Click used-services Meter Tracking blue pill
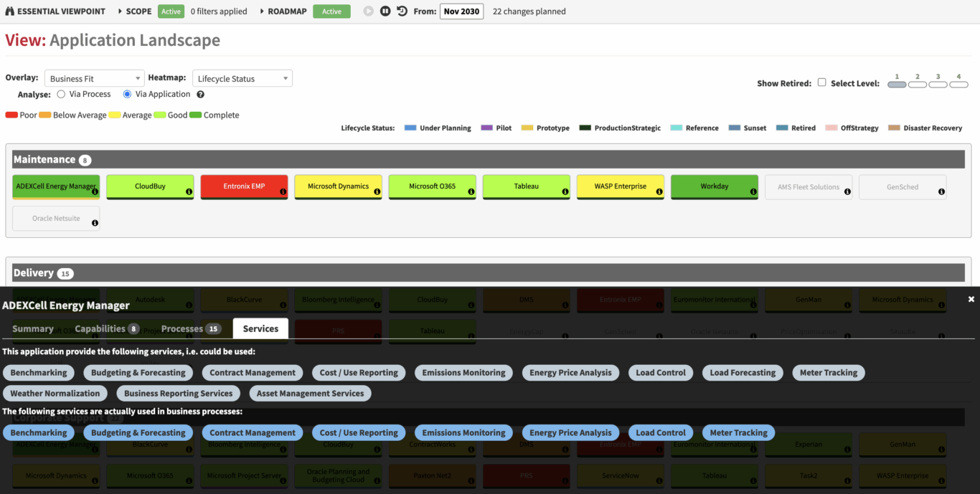Image resolution: width=980 pixels, height=494 pixels. [x=738, y=433]
